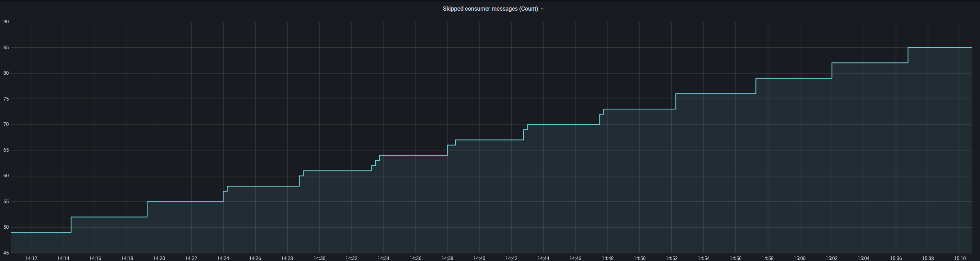This screenshot has height=261, width=980.
Task: Click the 14:42 time axis label
Action: click(511, 258)
